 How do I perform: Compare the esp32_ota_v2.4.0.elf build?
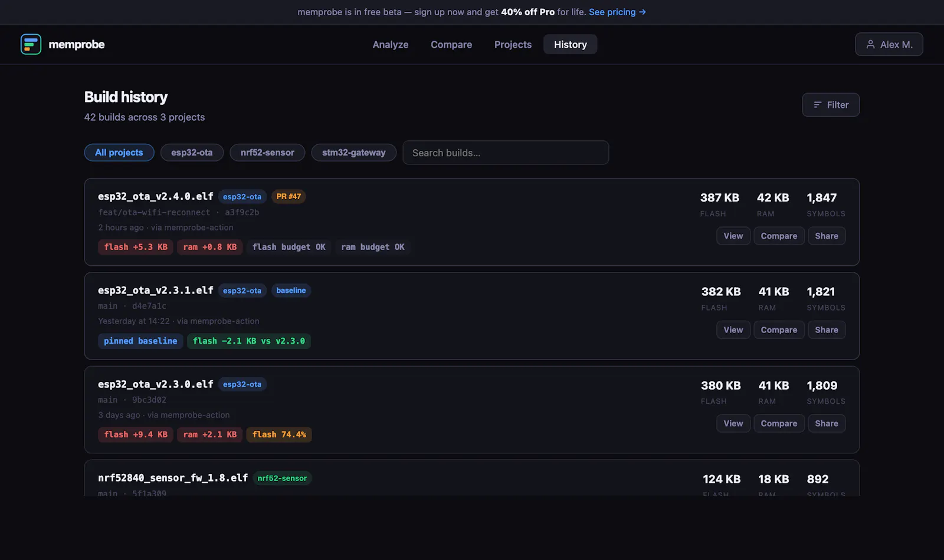(x=779, y=236)
